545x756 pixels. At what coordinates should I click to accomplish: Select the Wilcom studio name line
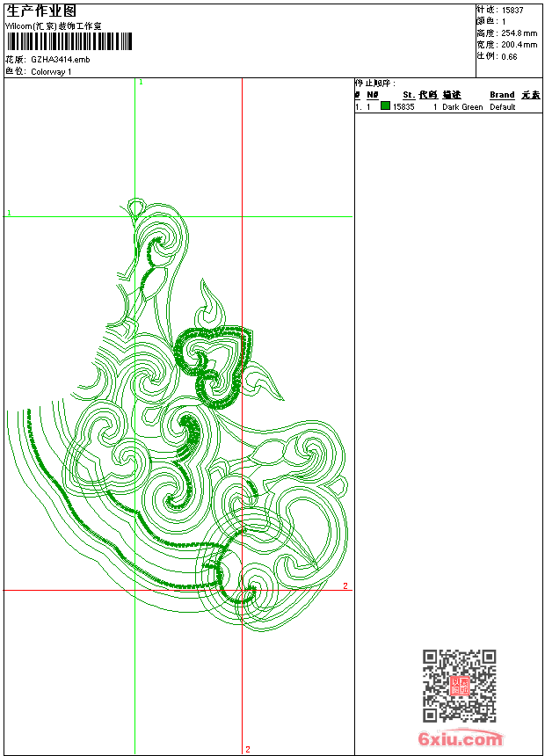click(x=53, y=26)
